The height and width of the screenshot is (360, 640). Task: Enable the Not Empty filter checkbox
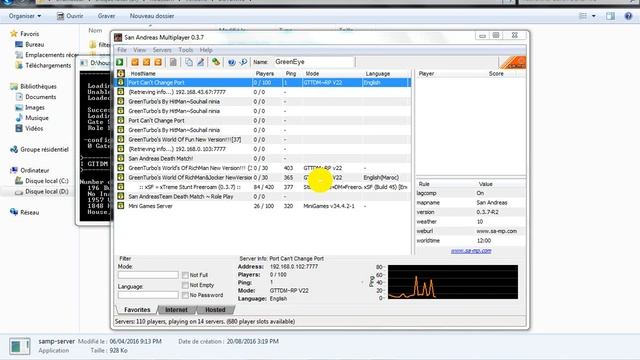click(185, 285)
